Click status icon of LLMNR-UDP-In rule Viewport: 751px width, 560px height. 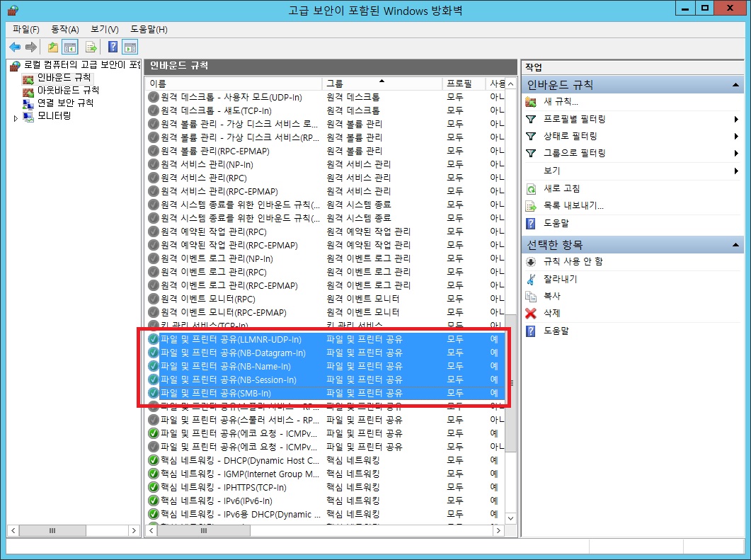click(154, 339)
